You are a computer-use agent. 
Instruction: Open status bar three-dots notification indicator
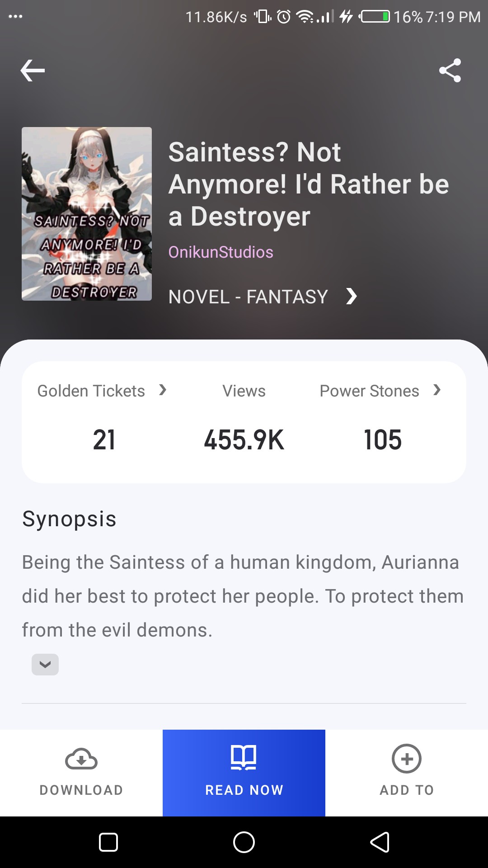pos(15,17)
